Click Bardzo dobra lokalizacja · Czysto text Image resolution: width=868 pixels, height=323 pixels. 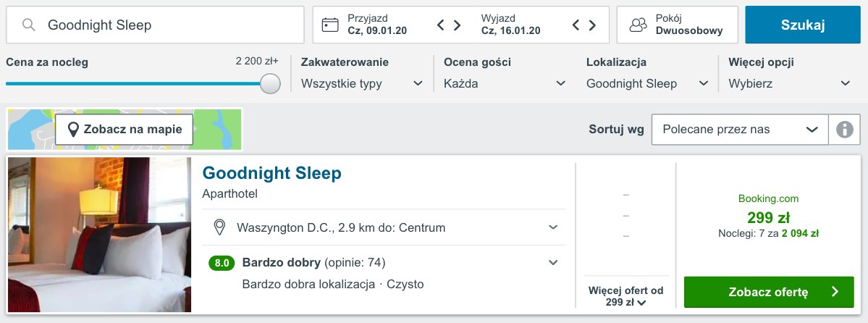tap(333, 284)
